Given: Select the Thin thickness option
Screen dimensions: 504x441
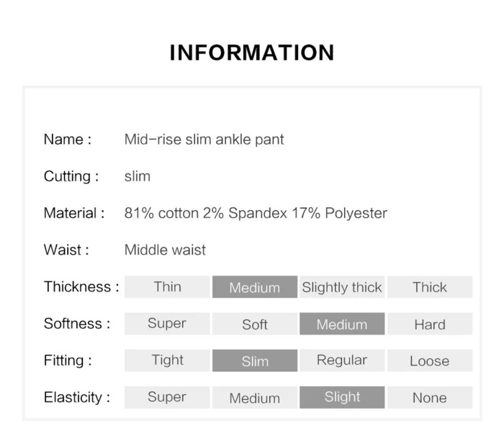Looking at the screenshot, I should pyautogui.click(x=167, y=287).
